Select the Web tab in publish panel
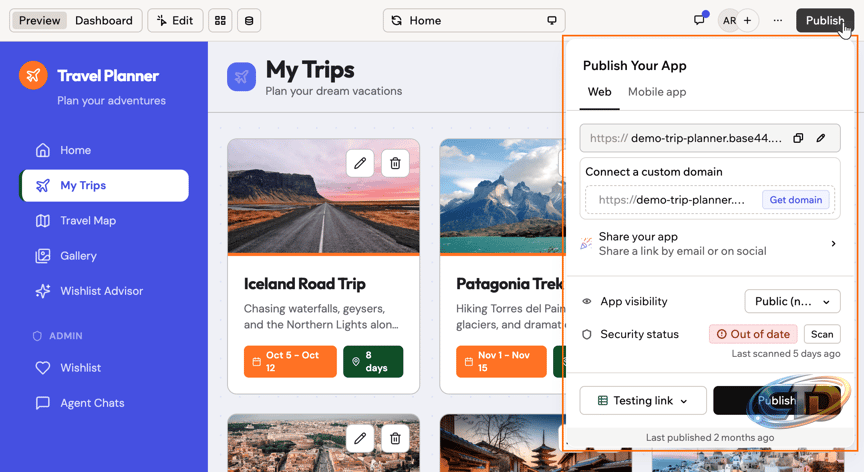Viewport: 864px width, 472px height. click(x=599, y=92)
